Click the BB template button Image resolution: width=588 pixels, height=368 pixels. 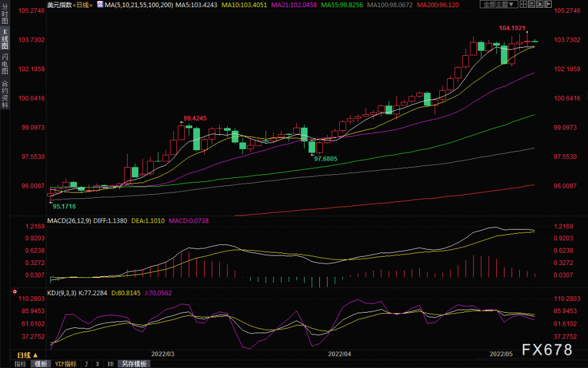(111, 364)
